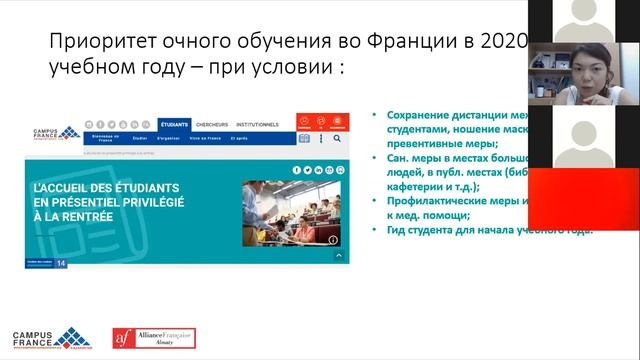The image size is (640, 360).
Task: Click the middle icon in the red header box
Action: (321, 122)
